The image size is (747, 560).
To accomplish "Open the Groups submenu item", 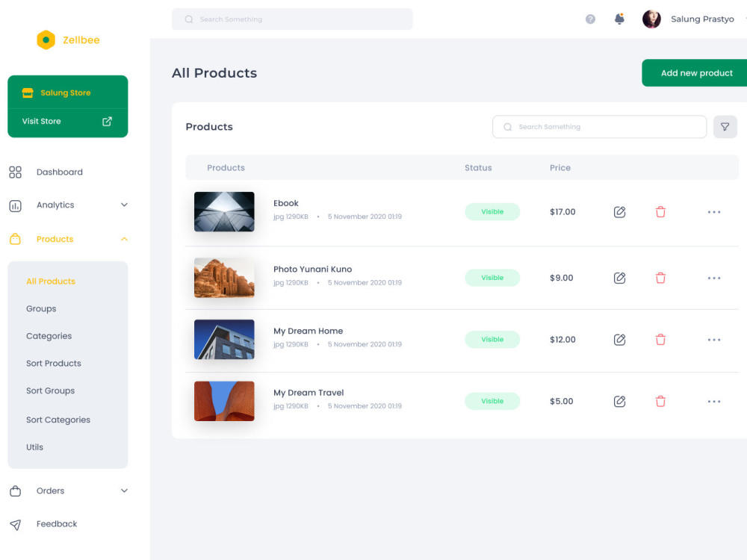I will [41, 308].
